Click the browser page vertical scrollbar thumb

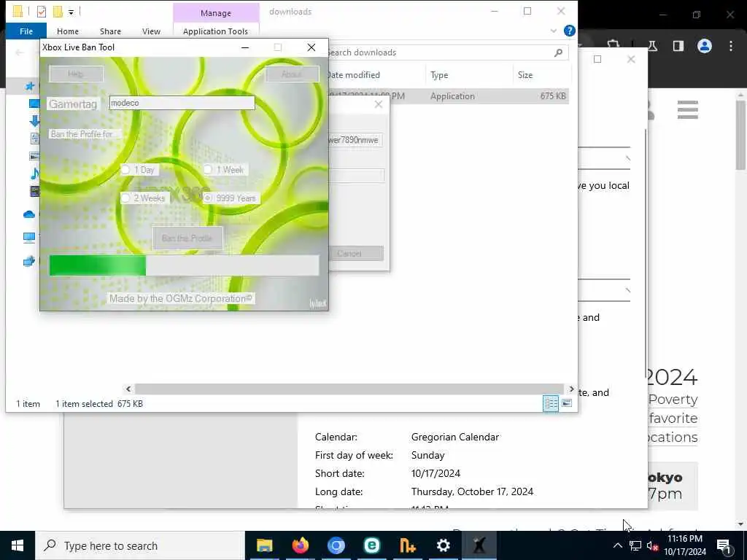740,135
